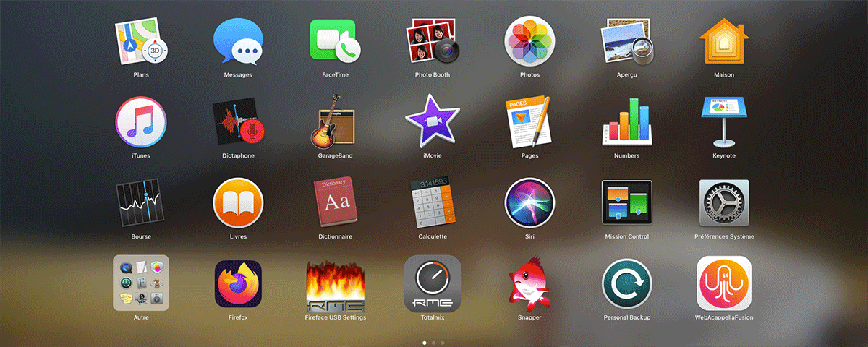Open the Autre folder
The image size is (868, 347).
[141, 283]
